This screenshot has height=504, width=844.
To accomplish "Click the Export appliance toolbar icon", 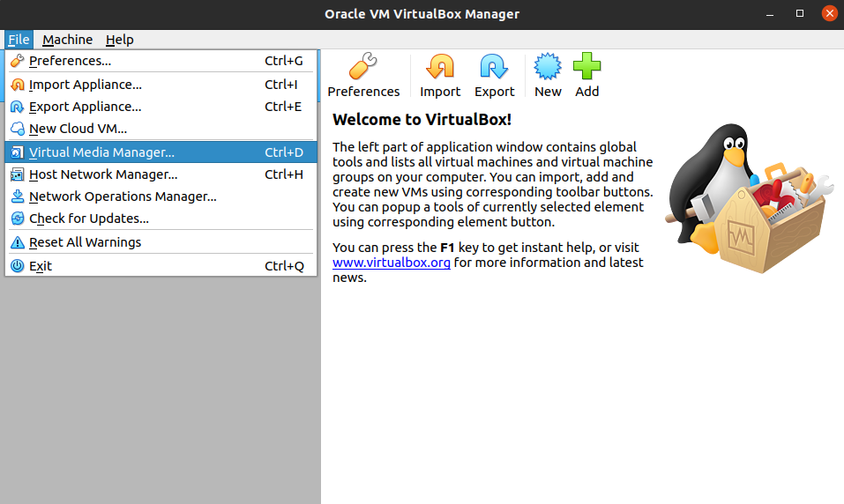I will click(x=494, y=66).
